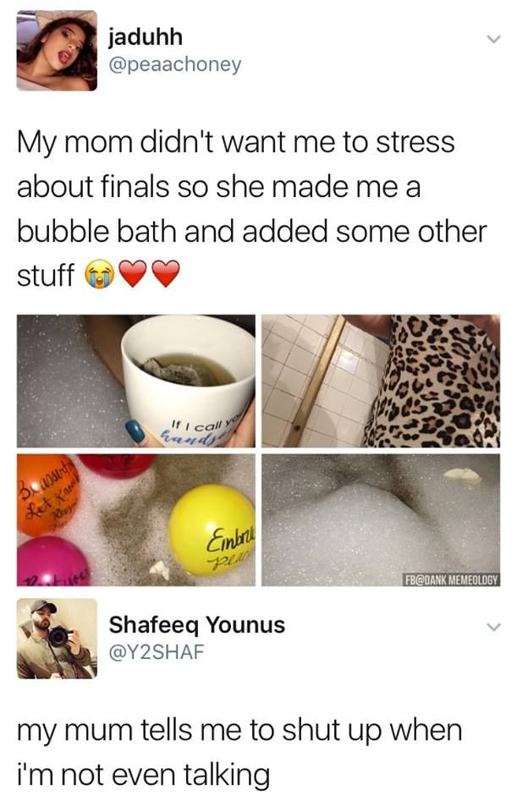Open Shafeeq Younus's profile picture
517x812 pixels.
[57, 639]
